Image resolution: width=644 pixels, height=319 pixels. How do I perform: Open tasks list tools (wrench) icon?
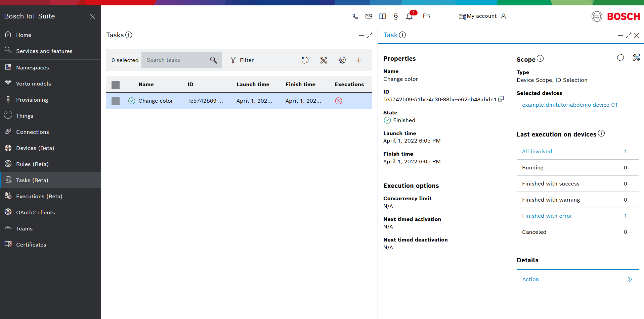tap(324, 60)
